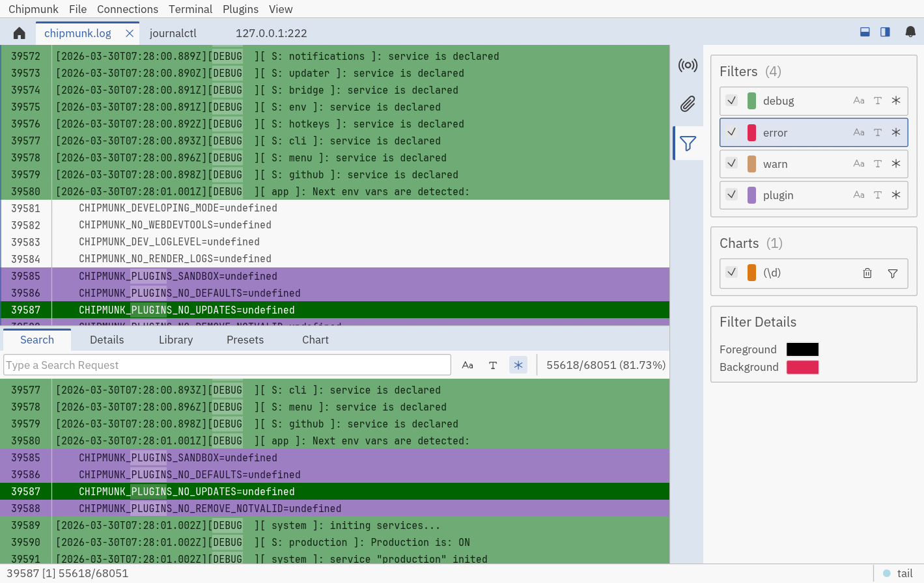Screen dimensions: 924x583
Task: Go to the home tab icon
Action: point(19,33)
